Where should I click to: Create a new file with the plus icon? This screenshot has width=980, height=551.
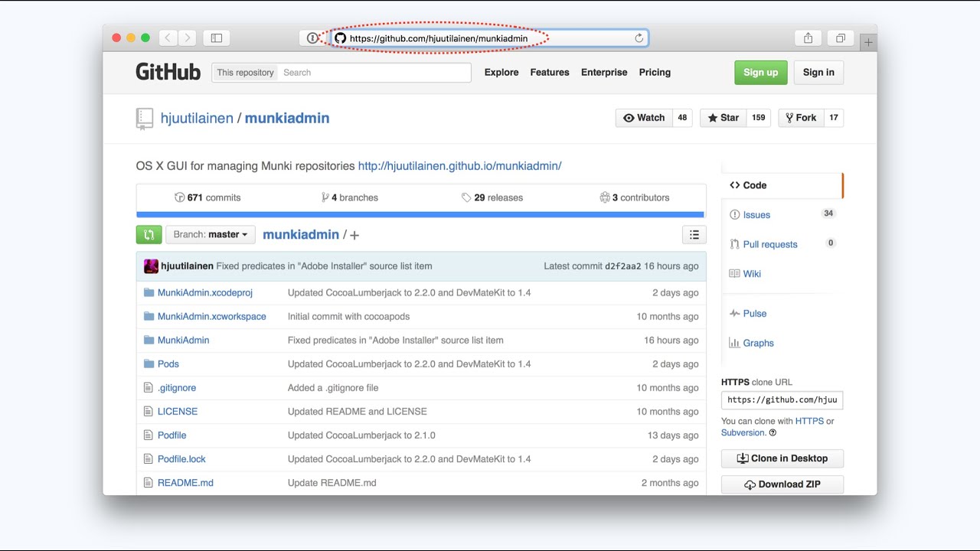[354, 235]
